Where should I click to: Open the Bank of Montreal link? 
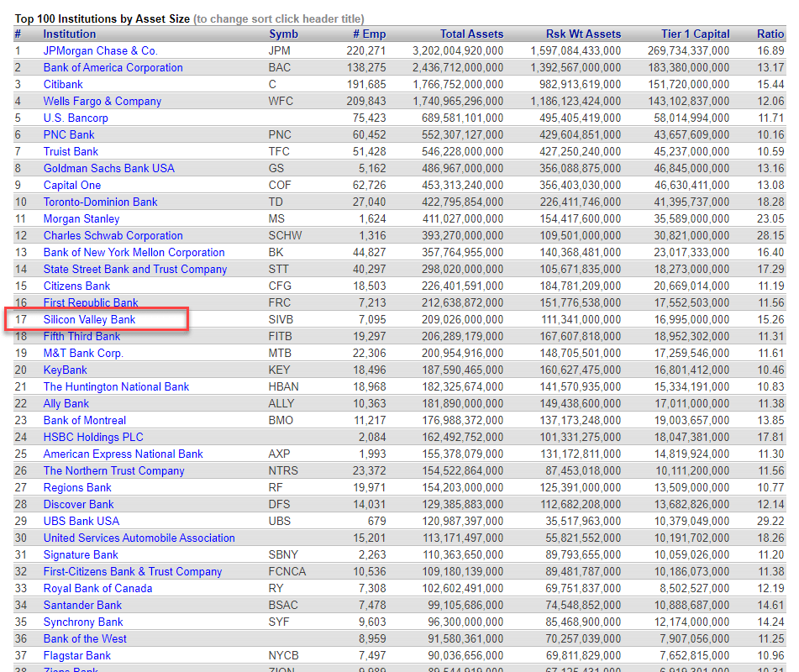[x=85, y=421]
